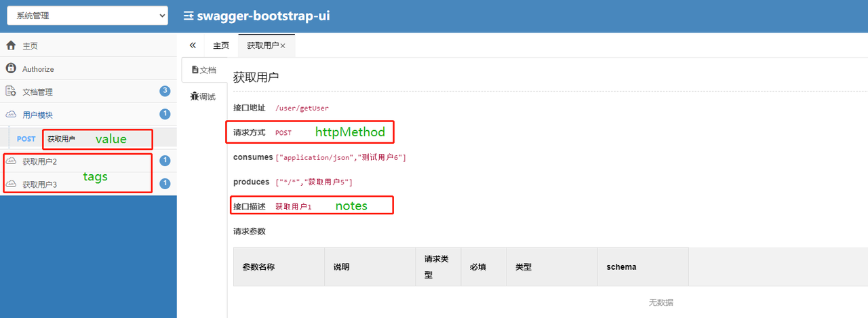Click the /user/getUser path text
The image size is (868, 318).
302,108
